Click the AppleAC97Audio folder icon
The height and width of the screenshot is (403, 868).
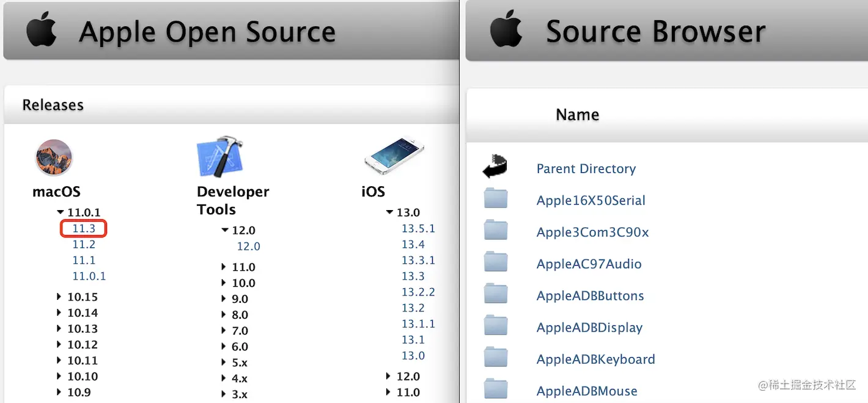click(496, 262)
